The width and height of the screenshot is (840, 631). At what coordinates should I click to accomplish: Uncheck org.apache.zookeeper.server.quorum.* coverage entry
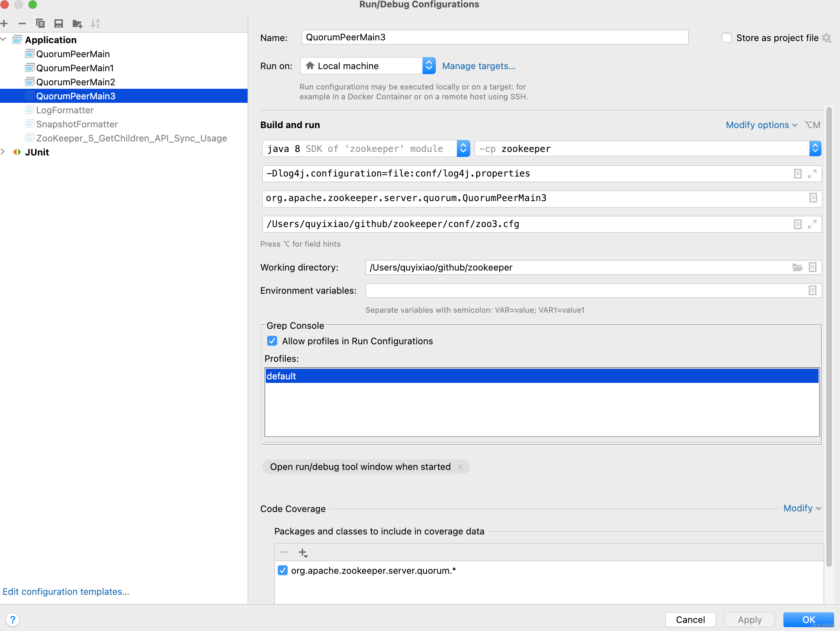tap(283, 571)
